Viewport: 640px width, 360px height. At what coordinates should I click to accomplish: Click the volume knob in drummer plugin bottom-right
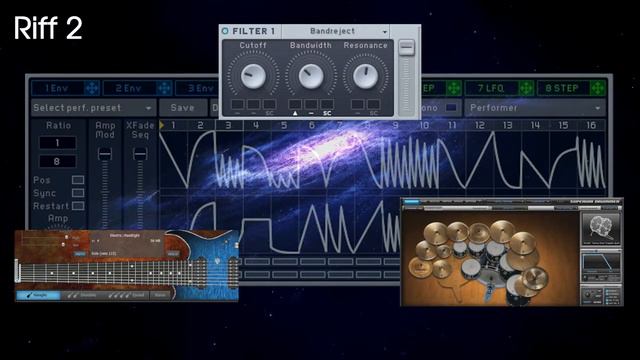click(x=587, y=294)
